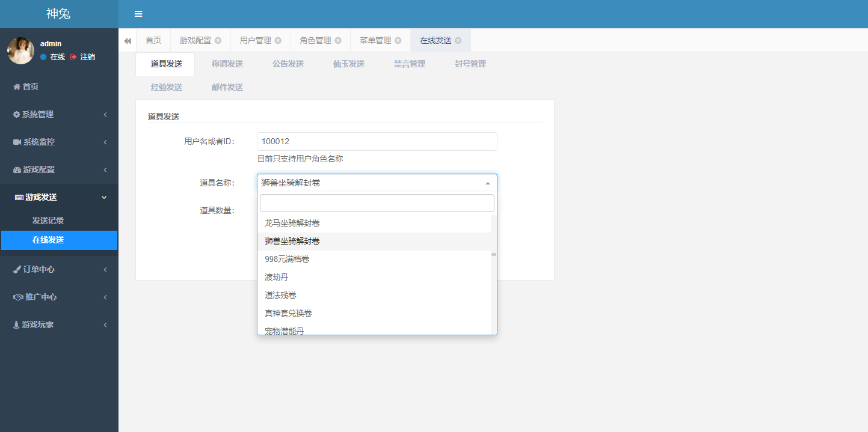868x432 pixels.
Task: Close the 用户管理 tab
Action: (x=278, y=41)
